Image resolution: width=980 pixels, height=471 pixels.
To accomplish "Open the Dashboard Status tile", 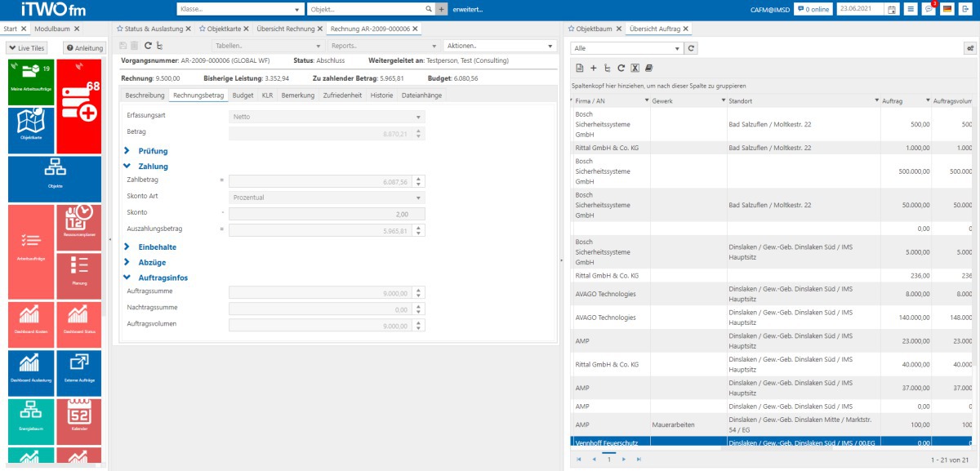I will (x=78, y=325).
